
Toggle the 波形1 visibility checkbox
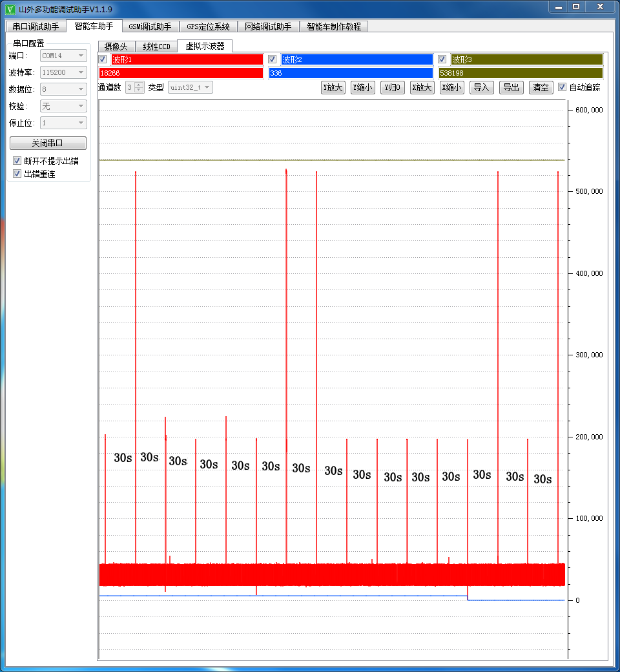(103, 59)
